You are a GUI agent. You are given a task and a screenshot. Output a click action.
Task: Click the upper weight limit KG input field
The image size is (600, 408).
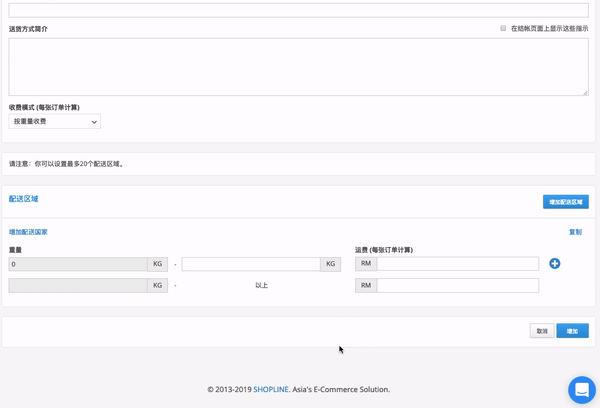tap(251, 264)
